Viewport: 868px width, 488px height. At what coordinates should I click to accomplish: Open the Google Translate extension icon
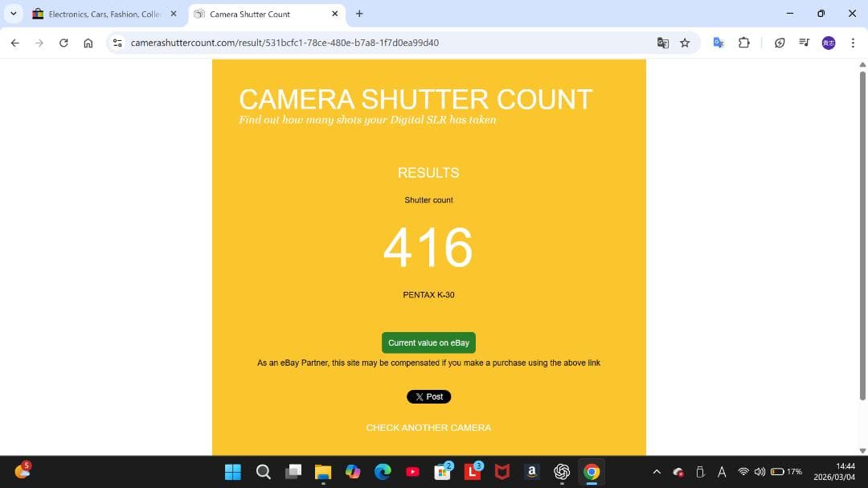pyautogui.click(x=719, y=43)
